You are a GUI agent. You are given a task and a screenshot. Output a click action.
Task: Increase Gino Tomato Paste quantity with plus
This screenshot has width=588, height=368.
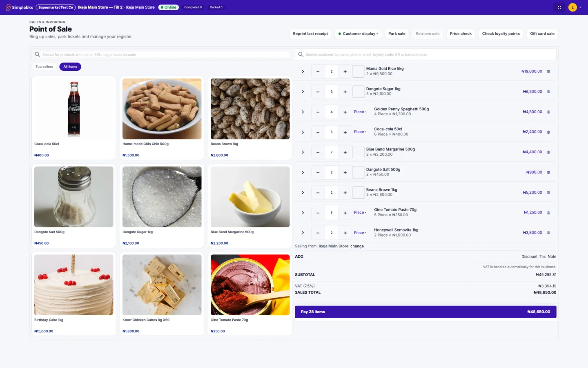pos(345,213)
